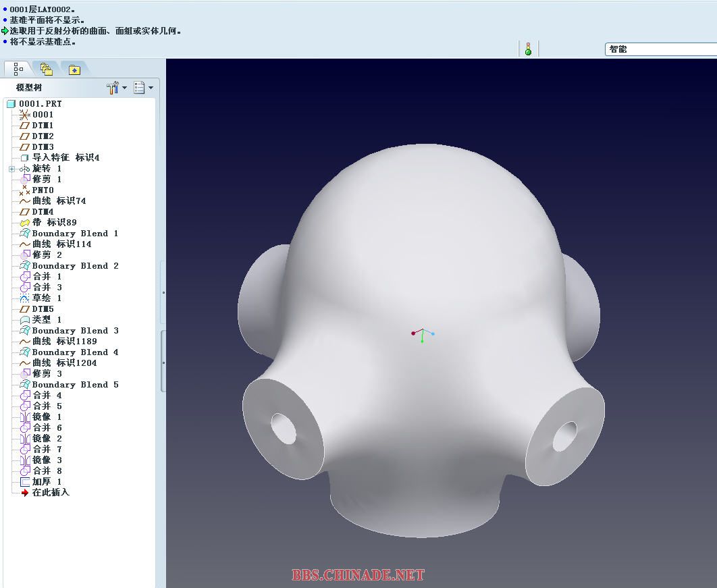This screenshot has height=588, width=717.
Task: Switch to the Model Tree tab
Action: pos(18,69)
